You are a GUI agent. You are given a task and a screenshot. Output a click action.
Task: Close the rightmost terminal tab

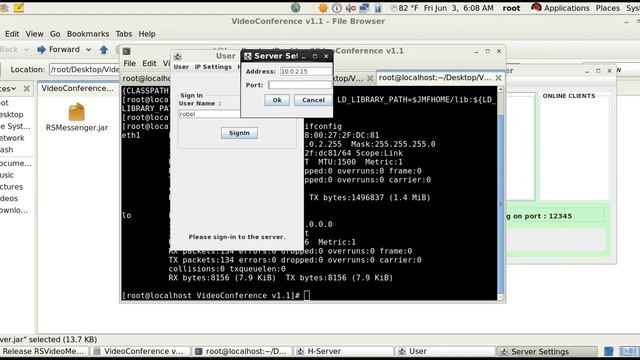pyautogui.click(x=498, y=78)
